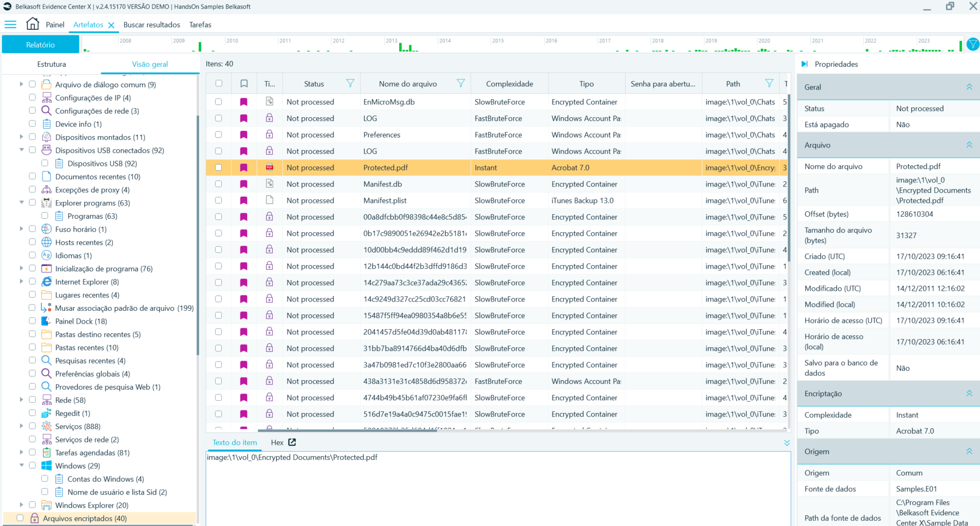Click Arquivos encriptados lock icon
Screen dimensions: 980x526
(34, 518)
